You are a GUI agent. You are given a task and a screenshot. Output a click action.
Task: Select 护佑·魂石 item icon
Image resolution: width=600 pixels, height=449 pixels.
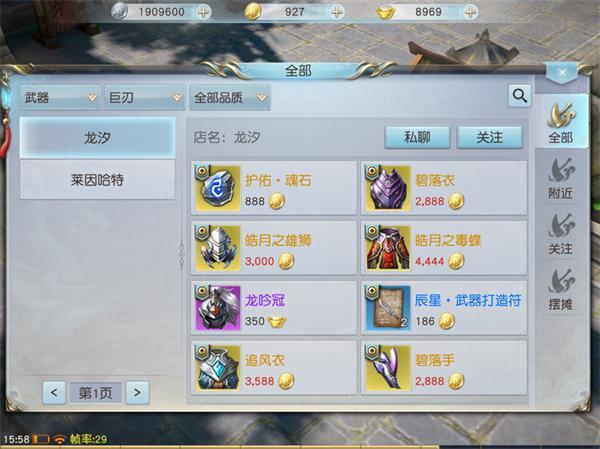tap(218, 188)
